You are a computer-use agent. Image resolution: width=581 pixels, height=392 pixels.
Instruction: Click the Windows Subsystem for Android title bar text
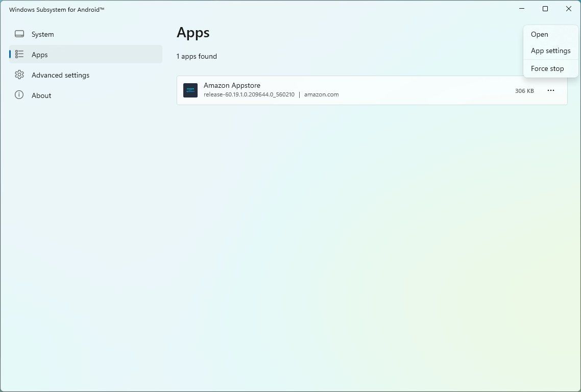[56, 9]
